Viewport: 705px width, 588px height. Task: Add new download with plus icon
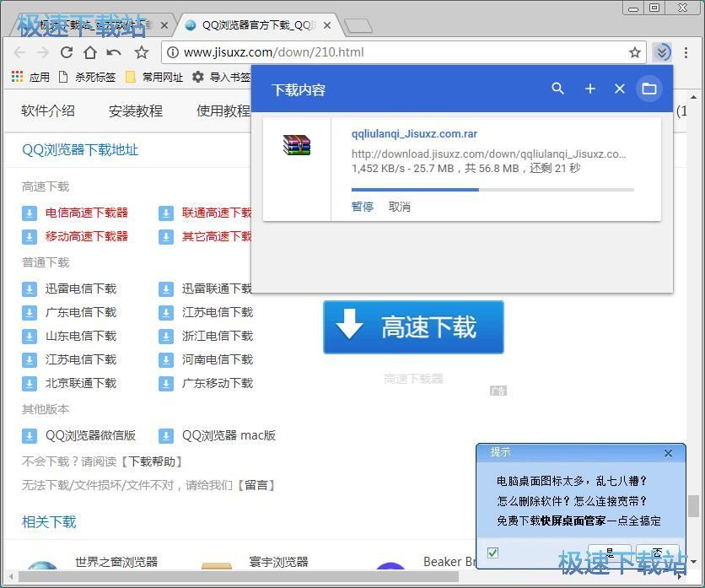point(590,89)
